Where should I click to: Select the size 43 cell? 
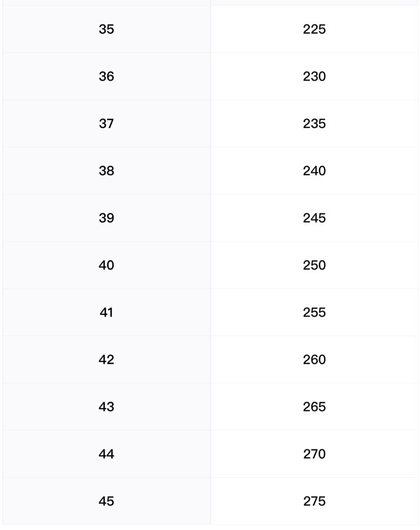[x=106, y=407]
